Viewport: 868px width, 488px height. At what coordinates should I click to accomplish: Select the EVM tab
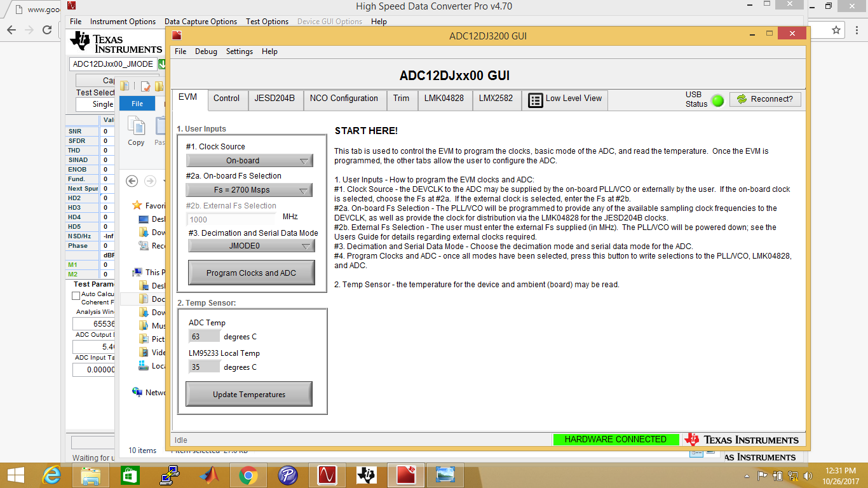[187, 98]
